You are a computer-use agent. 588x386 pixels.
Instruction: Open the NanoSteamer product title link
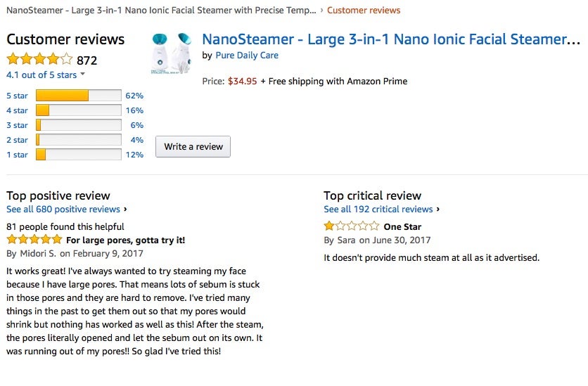391,39
